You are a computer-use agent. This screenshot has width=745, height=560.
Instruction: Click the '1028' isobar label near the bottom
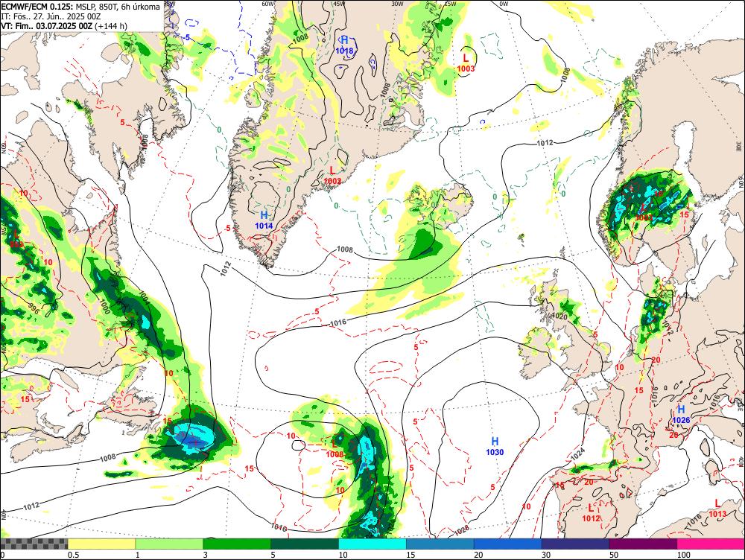(x=461, y=529)
